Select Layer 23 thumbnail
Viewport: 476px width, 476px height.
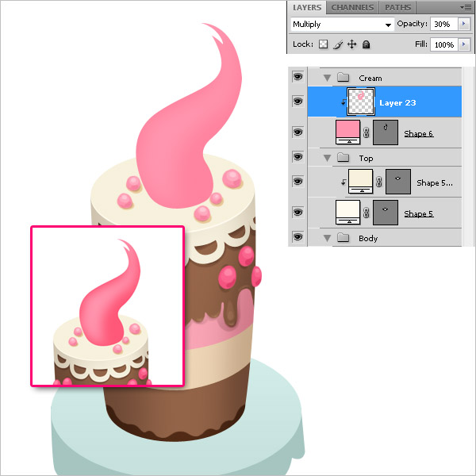(361, 102)
